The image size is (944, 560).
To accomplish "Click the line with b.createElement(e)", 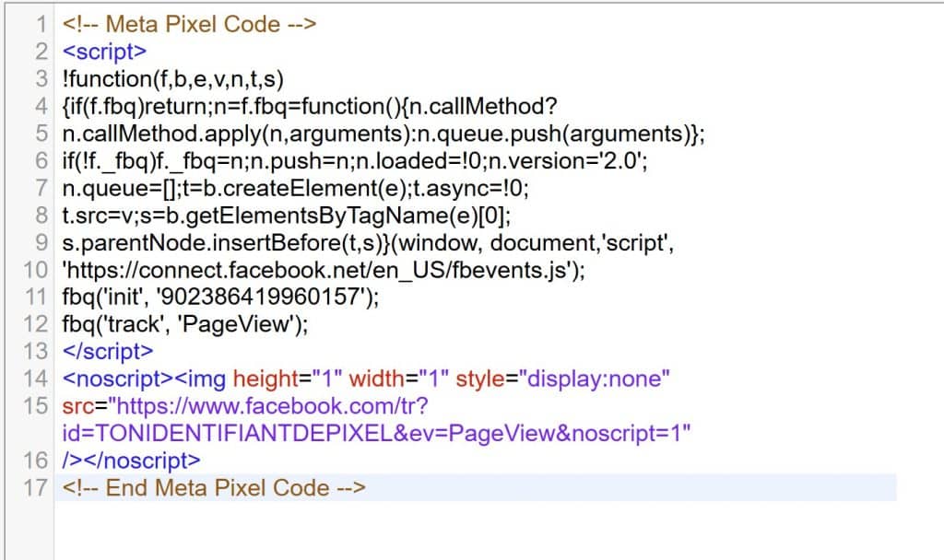I will [296, 188].
